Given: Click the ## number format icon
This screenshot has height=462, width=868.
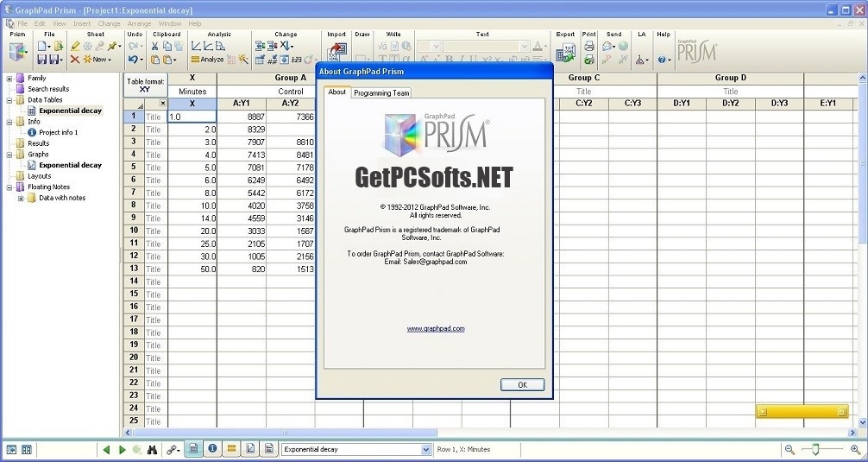Looking at the screenshot, I should 272,60.
